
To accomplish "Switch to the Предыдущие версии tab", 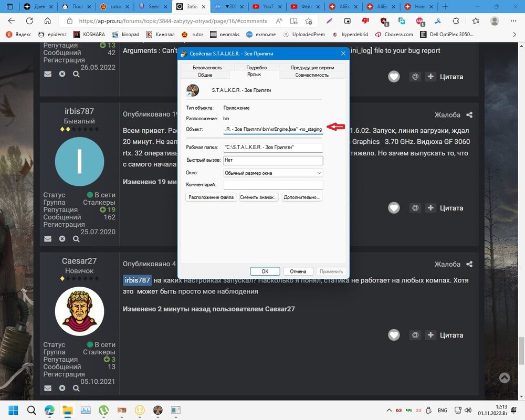I will pyautogui.click(x=312, y=67).
